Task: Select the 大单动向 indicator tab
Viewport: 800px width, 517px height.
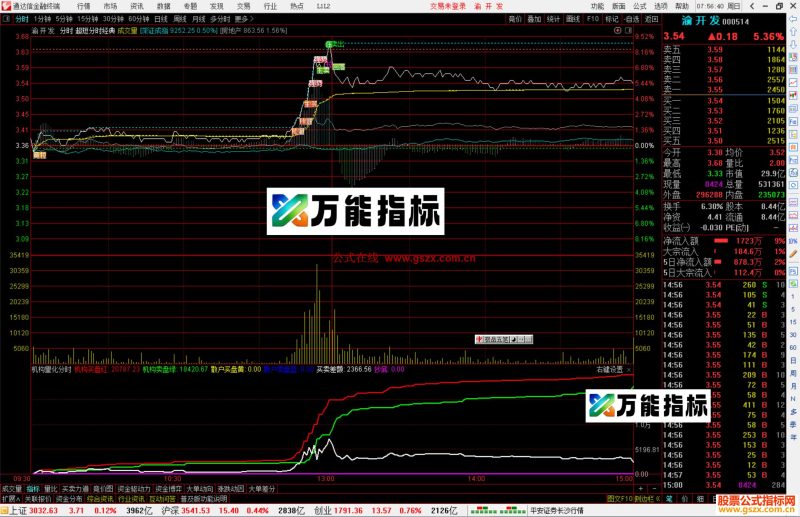Action: [x=199, y=489]
